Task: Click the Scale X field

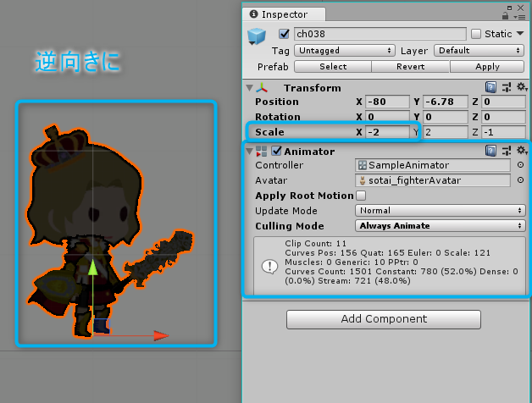Action: point(387,132)
